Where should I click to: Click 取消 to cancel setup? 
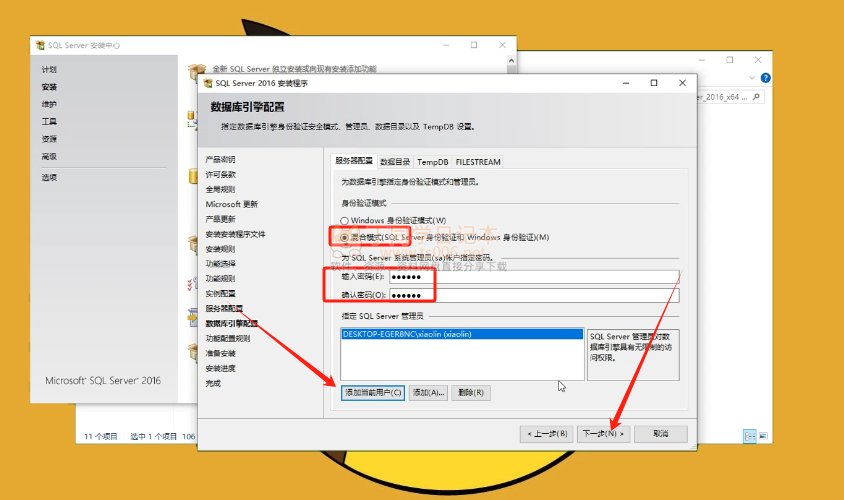pyautogui.click(x=661, y=434)
